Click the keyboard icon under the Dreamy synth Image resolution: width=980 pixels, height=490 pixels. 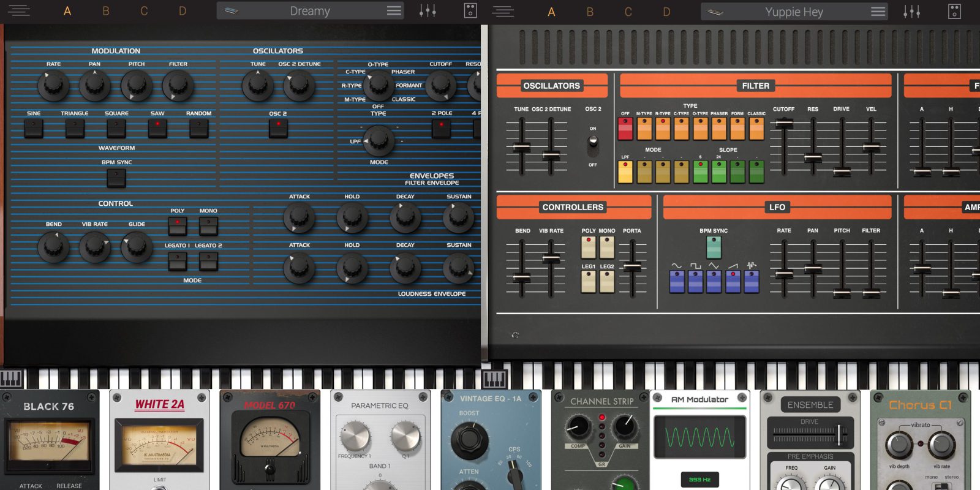tap(11, 378)
